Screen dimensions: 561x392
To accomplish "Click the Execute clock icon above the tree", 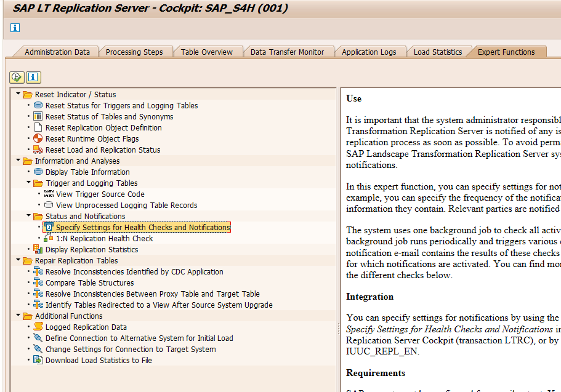I will point(17,77).
